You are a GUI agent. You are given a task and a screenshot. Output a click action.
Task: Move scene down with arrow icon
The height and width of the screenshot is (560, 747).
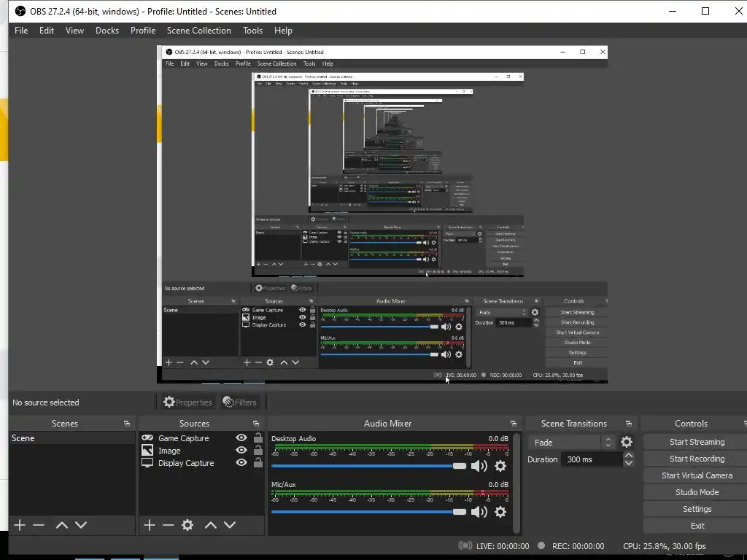point(81,525)
